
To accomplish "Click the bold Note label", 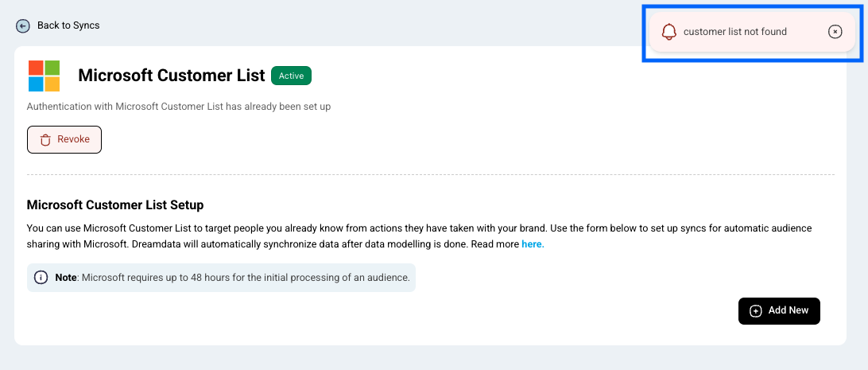I will [66, 278].
